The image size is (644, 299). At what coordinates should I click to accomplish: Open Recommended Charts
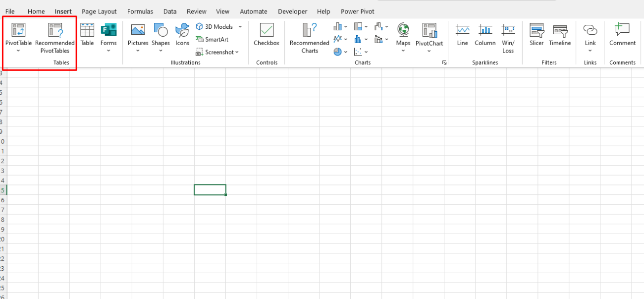click(x=310, y=38)
